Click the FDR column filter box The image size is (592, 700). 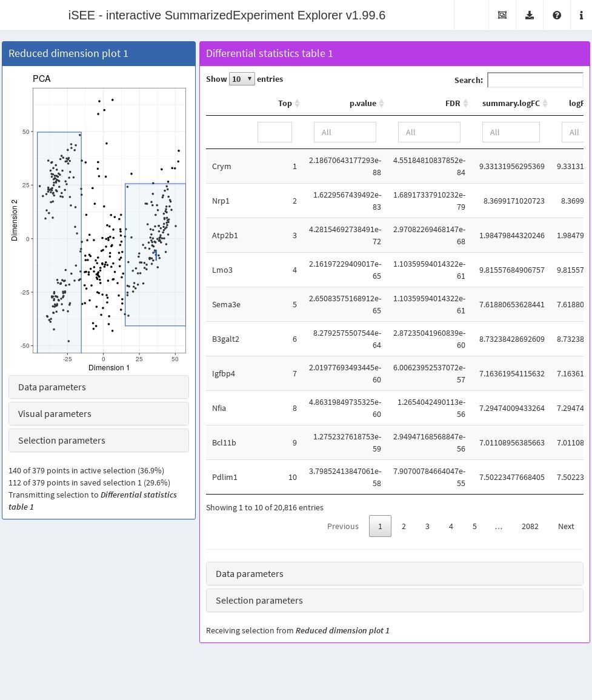(429, 132)
